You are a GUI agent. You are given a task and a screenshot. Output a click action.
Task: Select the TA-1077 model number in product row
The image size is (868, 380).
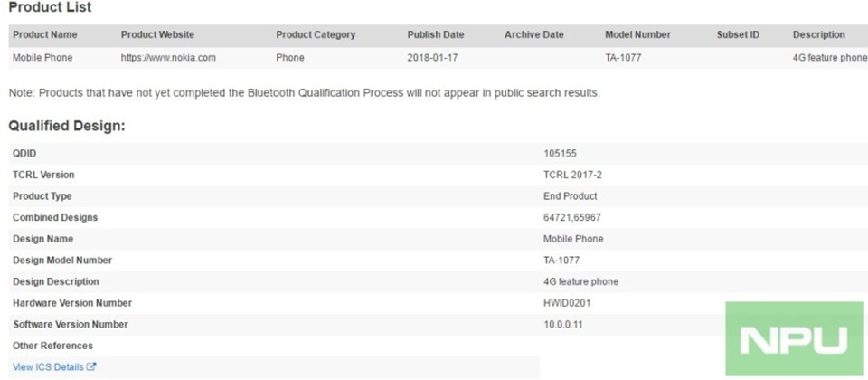pyautogui.click(x=623, y=58)
